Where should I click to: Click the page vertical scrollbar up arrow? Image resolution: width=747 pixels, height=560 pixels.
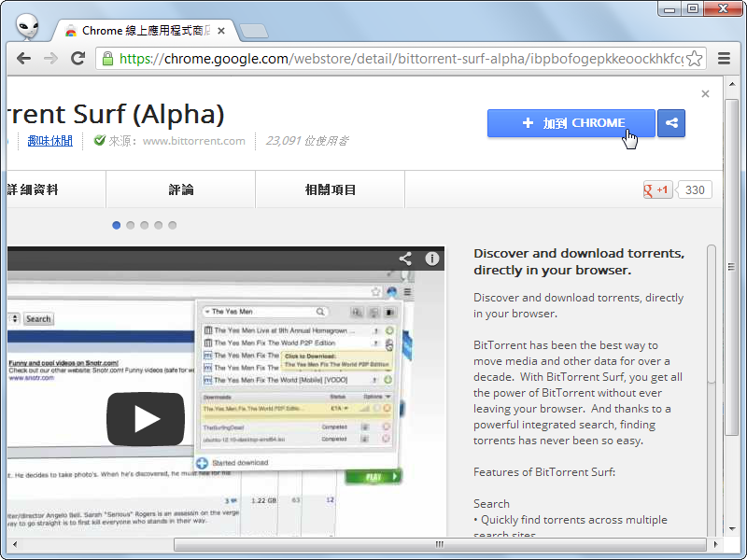[x=732, y=84]
